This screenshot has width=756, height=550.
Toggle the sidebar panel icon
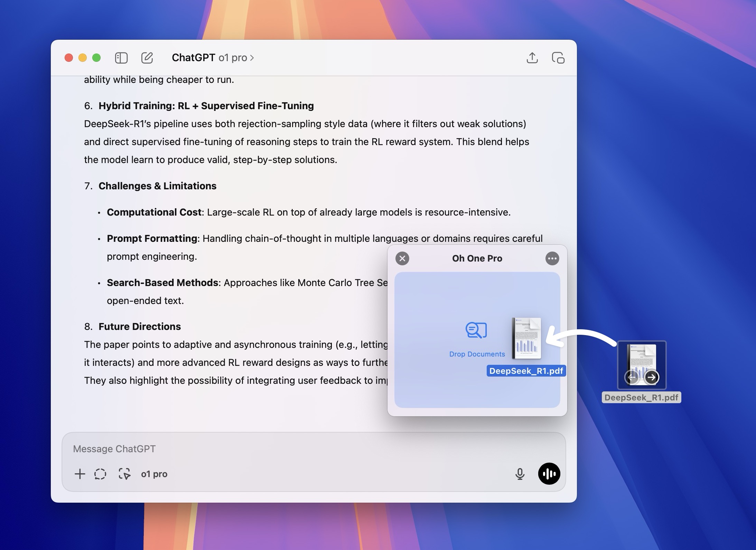click(121, 58)
